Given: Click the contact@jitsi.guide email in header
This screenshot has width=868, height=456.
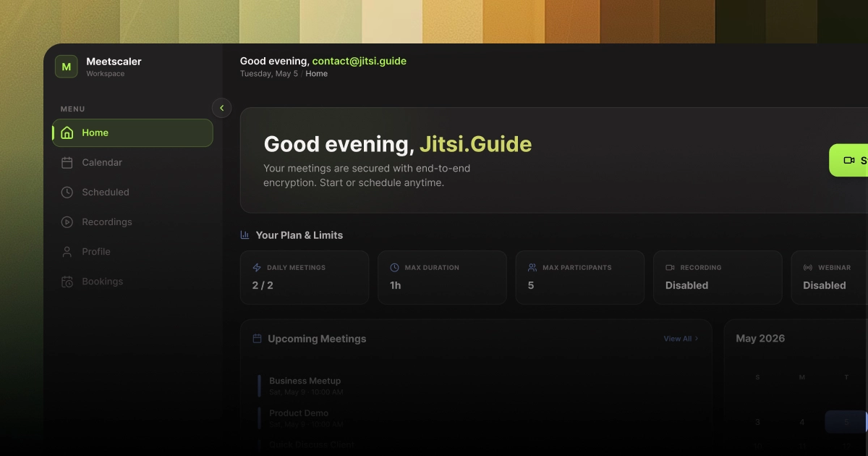Looking at the screenshot, I should point(359,62).
